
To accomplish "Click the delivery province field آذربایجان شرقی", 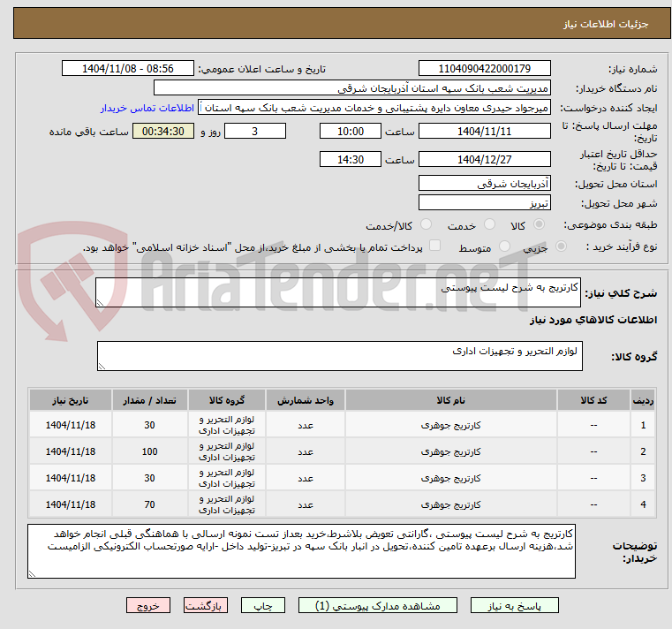I will point(484,184).
